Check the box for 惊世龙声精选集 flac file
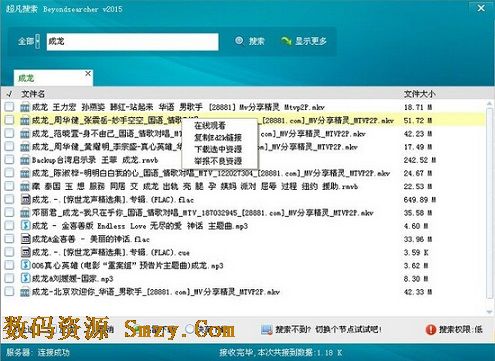The height and width of the screenshot is (361, 495). [9, 199]
